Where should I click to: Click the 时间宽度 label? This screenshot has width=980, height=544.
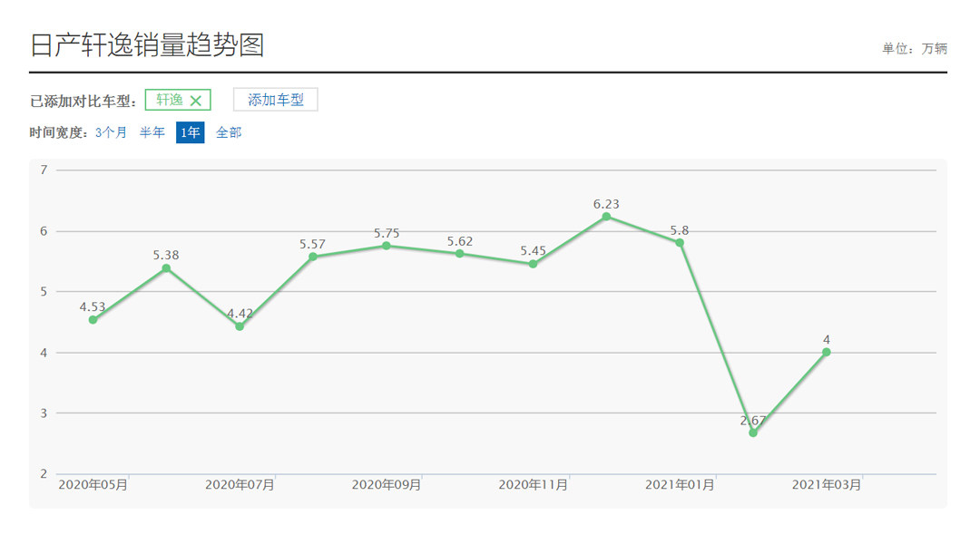tap(57, 132)
